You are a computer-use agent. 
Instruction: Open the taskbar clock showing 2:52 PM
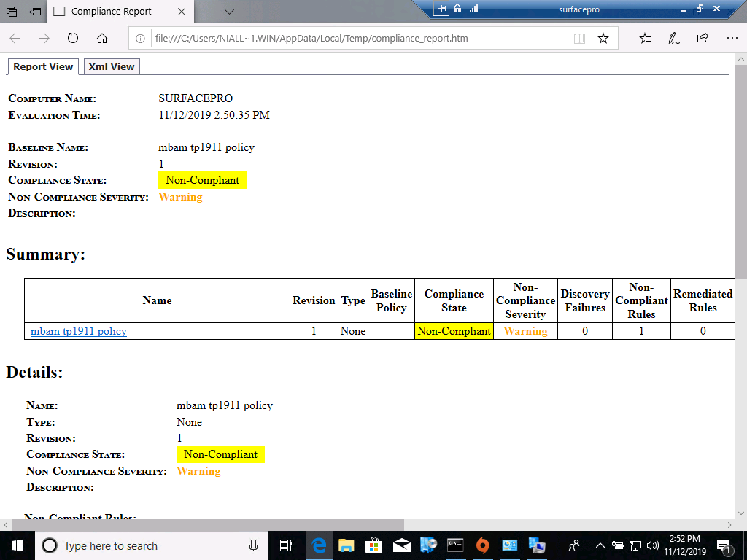[685, 545]
